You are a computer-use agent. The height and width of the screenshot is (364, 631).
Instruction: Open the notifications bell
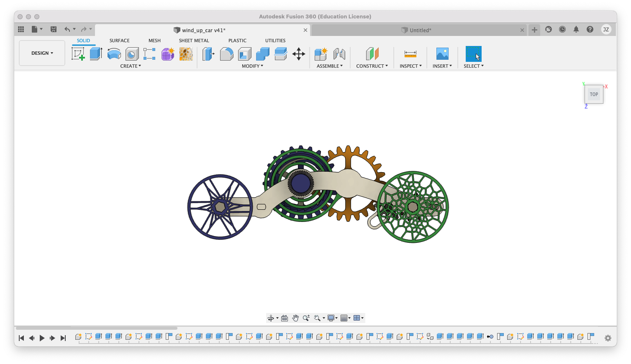tap(576, 29)
